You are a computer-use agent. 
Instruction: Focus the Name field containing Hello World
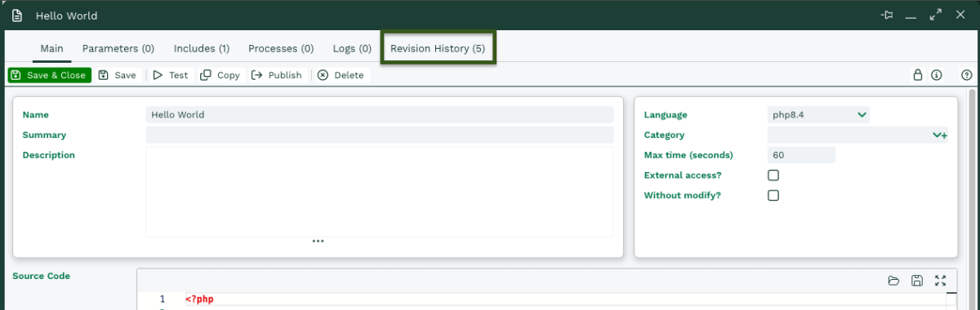380,115
